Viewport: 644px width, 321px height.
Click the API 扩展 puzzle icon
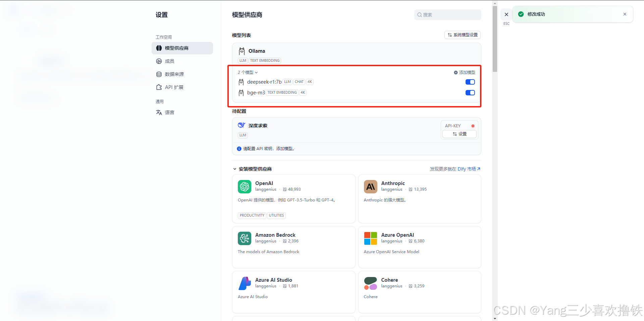point(159,87)
